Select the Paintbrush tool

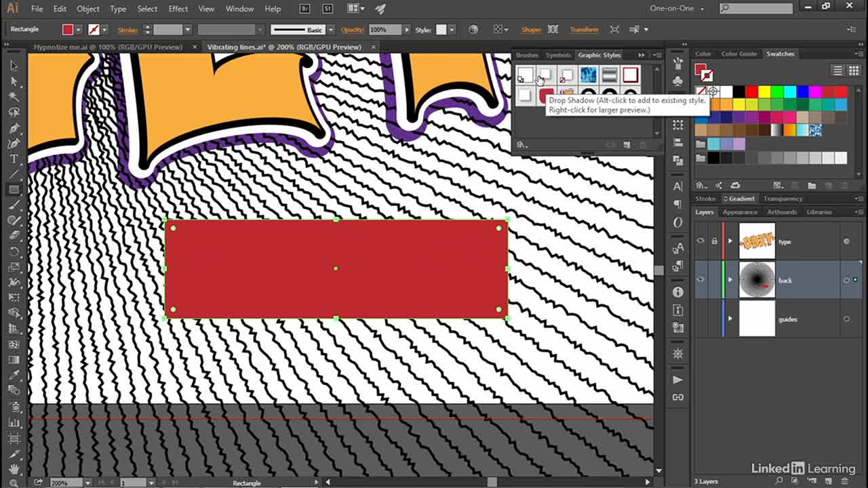point(14,205)
